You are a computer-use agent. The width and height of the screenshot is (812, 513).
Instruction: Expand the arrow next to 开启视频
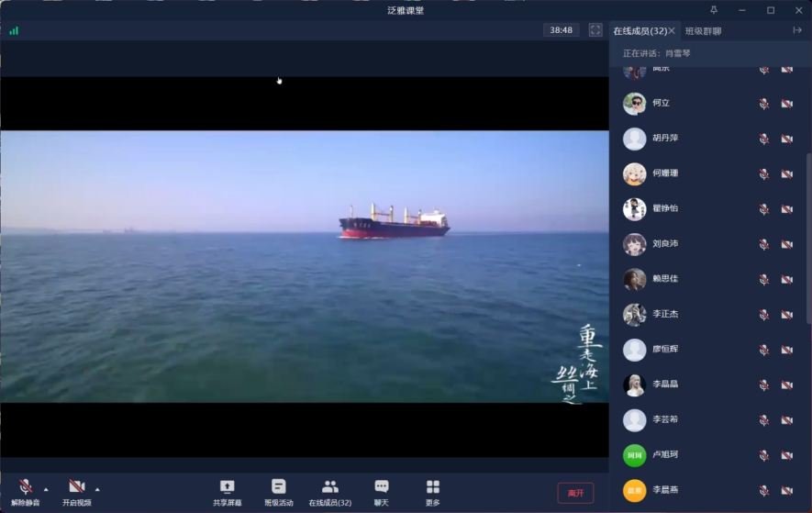click(97, 489)
